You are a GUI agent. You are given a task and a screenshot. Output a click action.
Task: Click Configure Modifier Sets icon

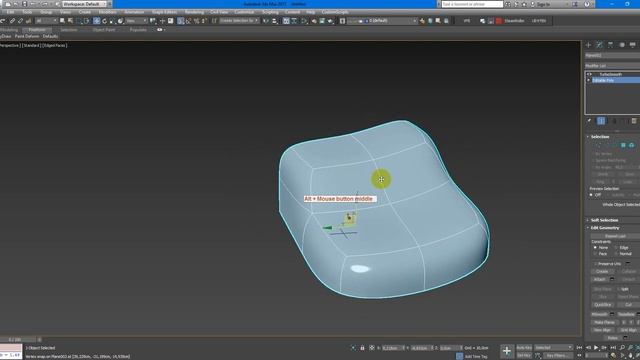pos(634,121)
